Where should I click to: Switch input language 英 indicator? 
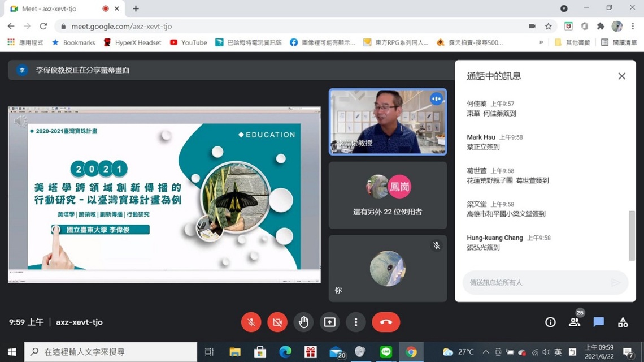pos(558,352)
